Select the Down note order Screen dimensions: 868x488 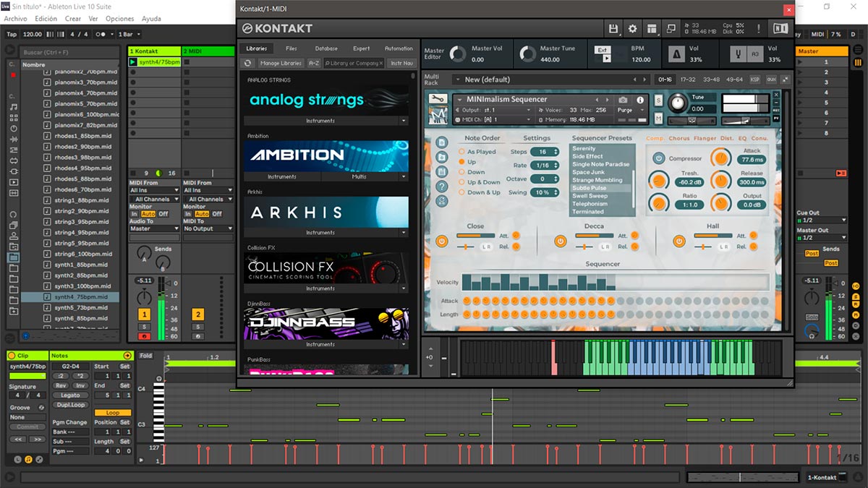tap(462, 172)
